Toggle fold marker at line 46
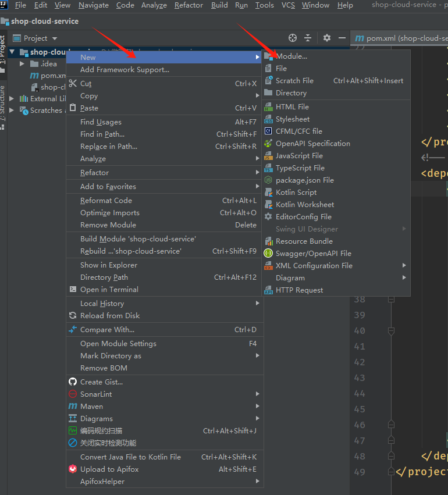Viewport: 448px width, 495px height. pyautogui.click(x=391, y=425)
